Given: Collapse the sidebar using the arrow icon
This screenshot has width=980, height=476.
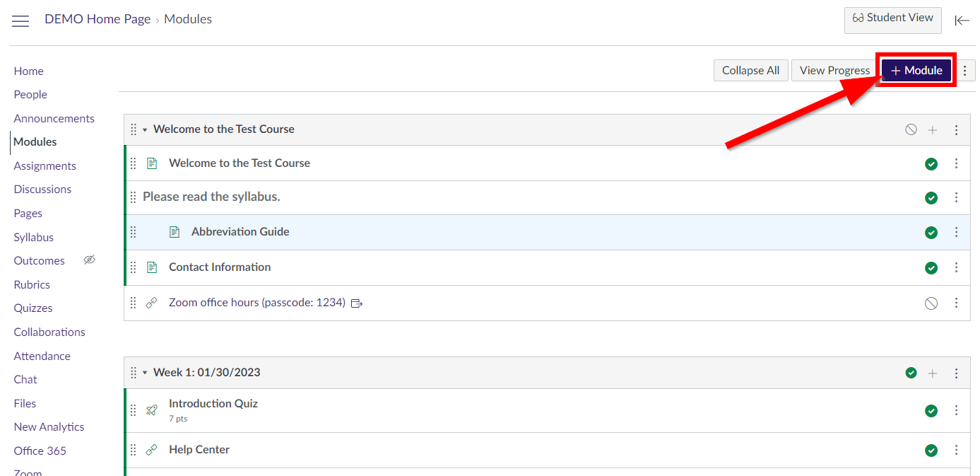Looking at the screenshot, I should [x=962, y=21].
